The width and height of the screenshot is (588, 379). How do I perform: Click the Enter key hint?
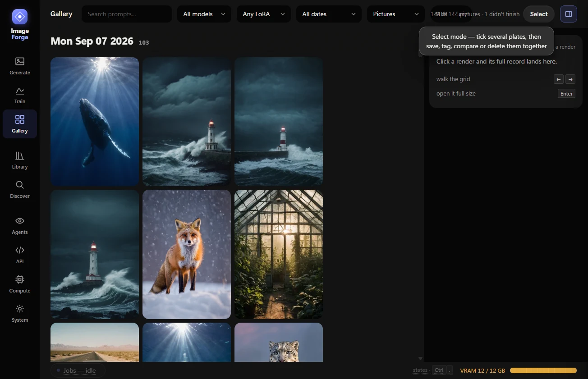(566, 94)
